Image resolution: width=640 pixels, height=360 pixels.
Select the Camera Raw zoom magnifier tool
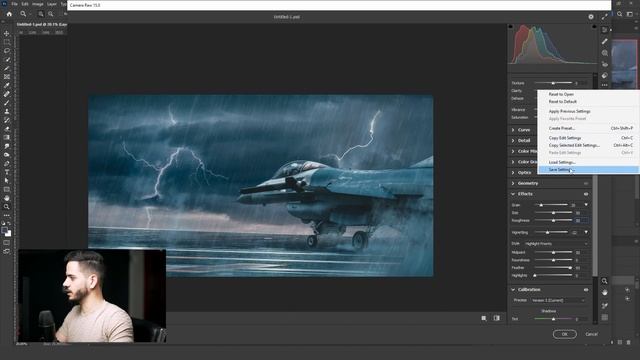[604, 281]
